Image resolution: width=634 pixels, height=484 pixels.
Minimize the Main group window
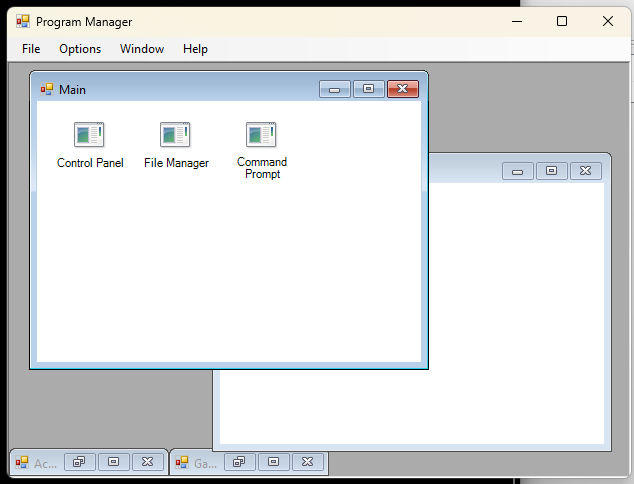pyautogui.click(x=334, y=89)
